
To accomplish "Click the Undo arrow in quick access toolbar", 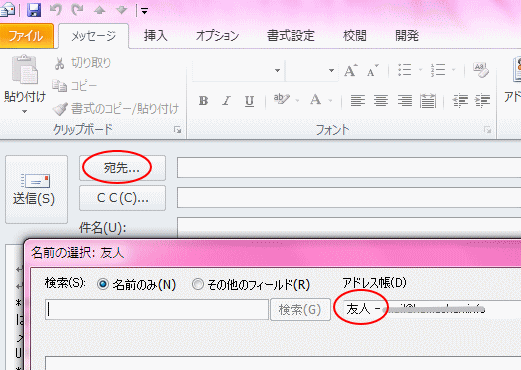I will click(56, 10).
